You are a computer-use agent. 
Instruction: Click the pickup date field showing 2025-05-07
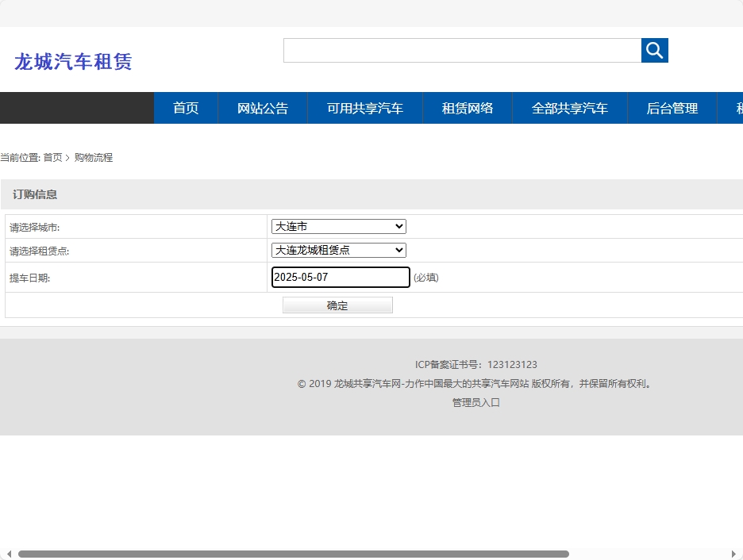click(x=340, y=277)
